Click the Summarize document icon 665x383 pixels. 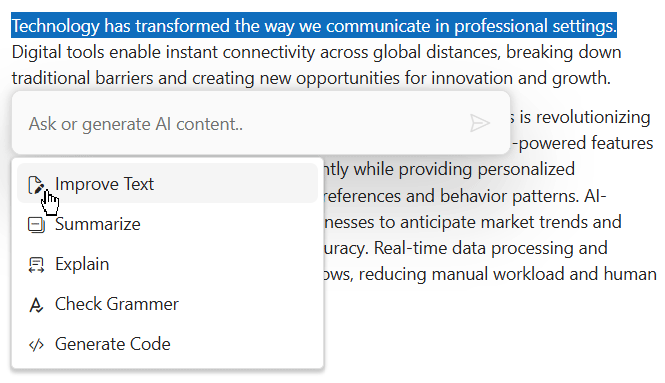[x=36, y=224]
